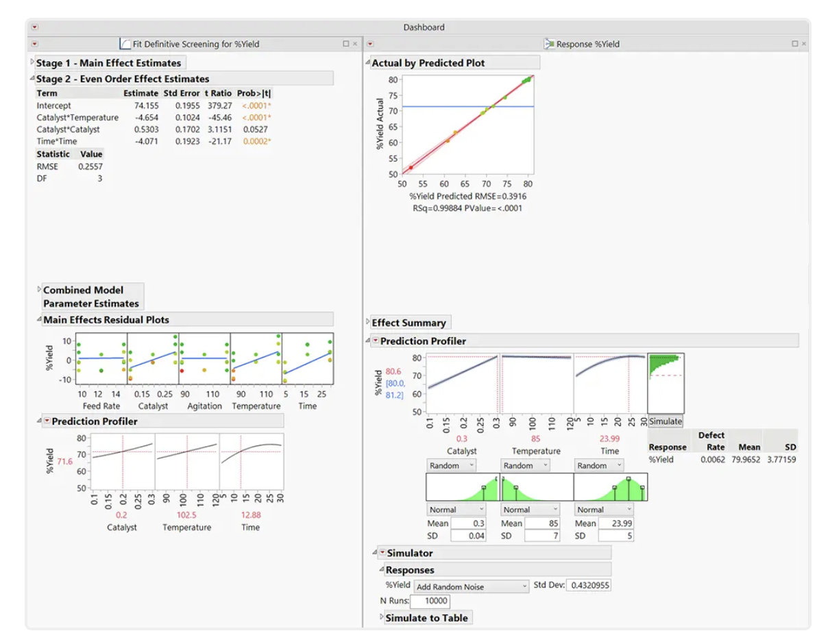Open left panel's Prediction Profiler red triangle menu

click(x=47, y=421)
